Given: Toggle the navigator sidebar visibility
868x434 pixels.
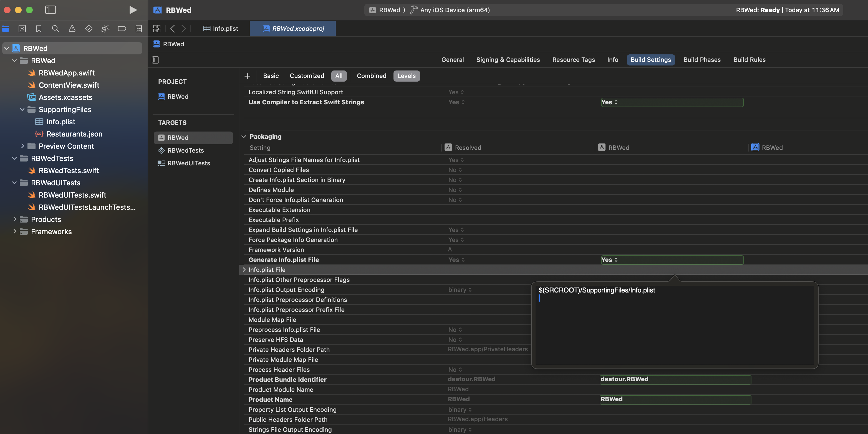Looking at the screenshot, I should [50, 10].
